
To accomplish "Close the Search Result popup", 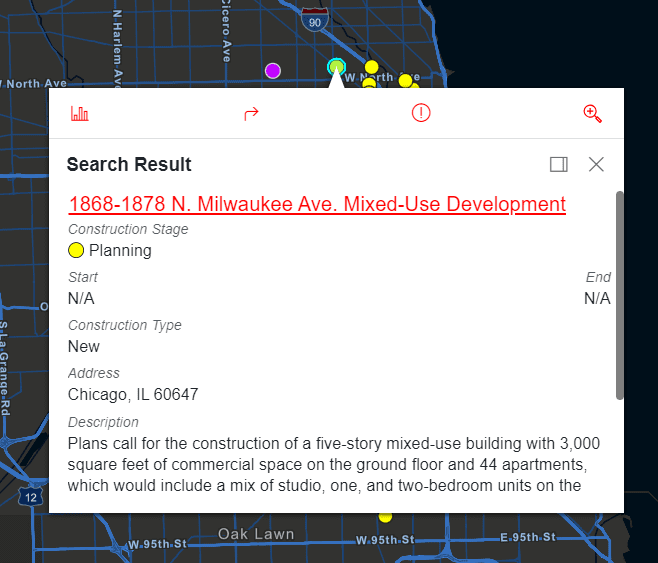I will [x=596, y=164].
